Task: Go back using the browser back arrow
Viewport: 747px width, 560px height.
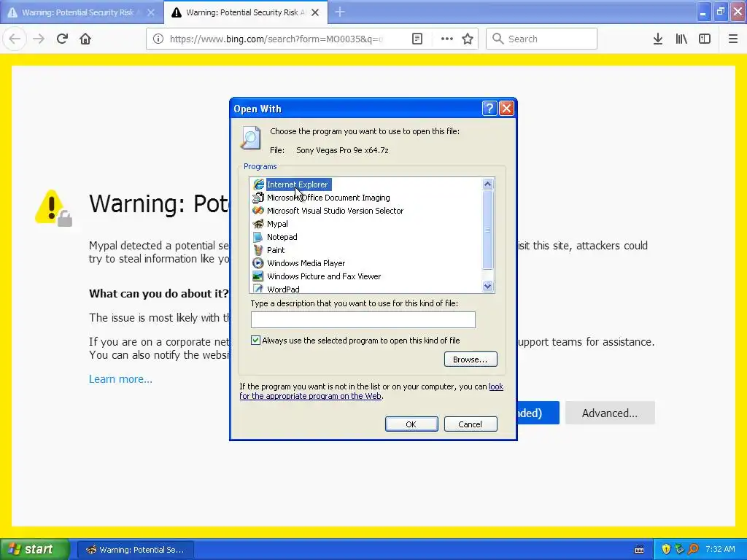Action: pyautogui.click(x=15, y=39)
